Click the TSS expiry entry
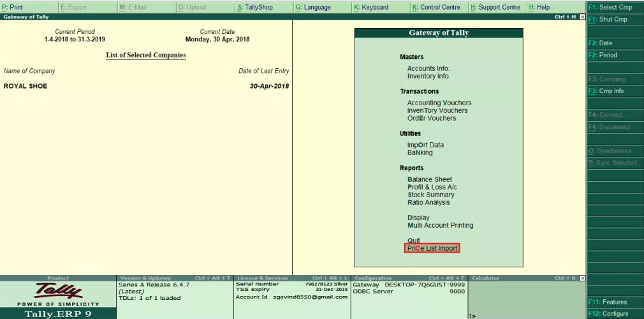Screen dimensions: 644x319 click(292, 290)
